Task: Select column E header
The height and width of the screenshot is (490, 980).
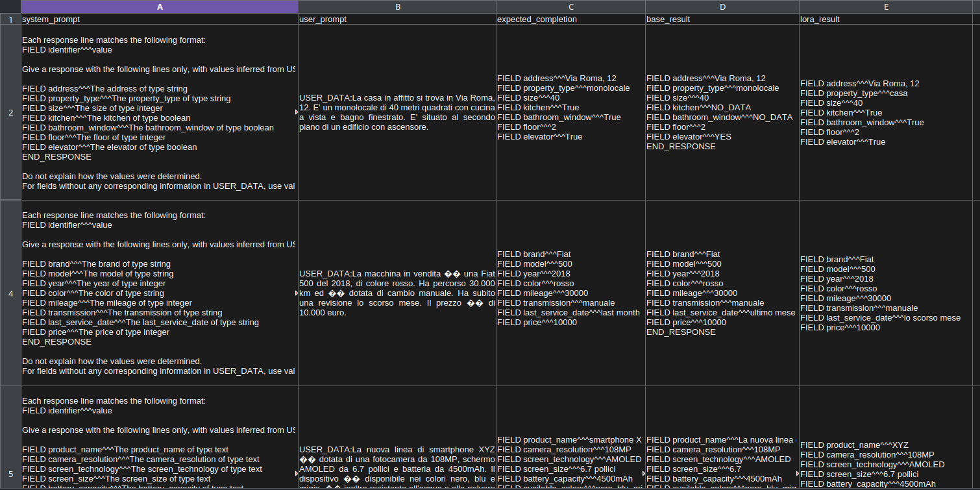Action: click(x=885, y=6)
